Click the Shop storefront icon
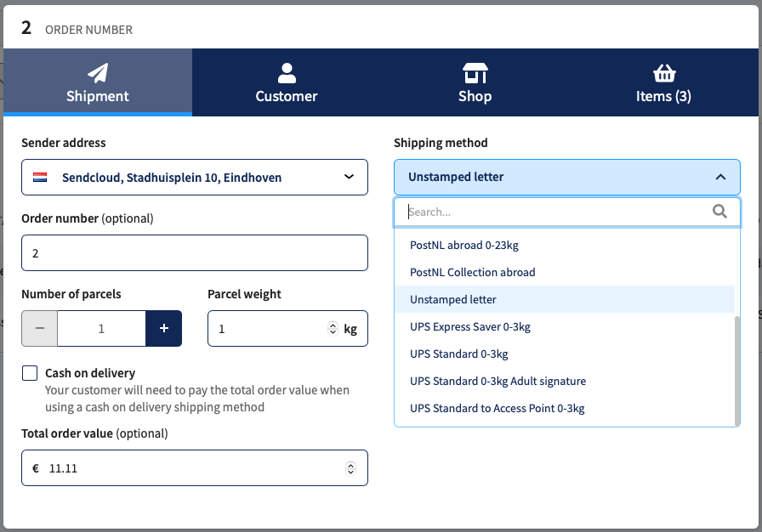The width and height of the screenshot is (762, 532). [475, 73]
